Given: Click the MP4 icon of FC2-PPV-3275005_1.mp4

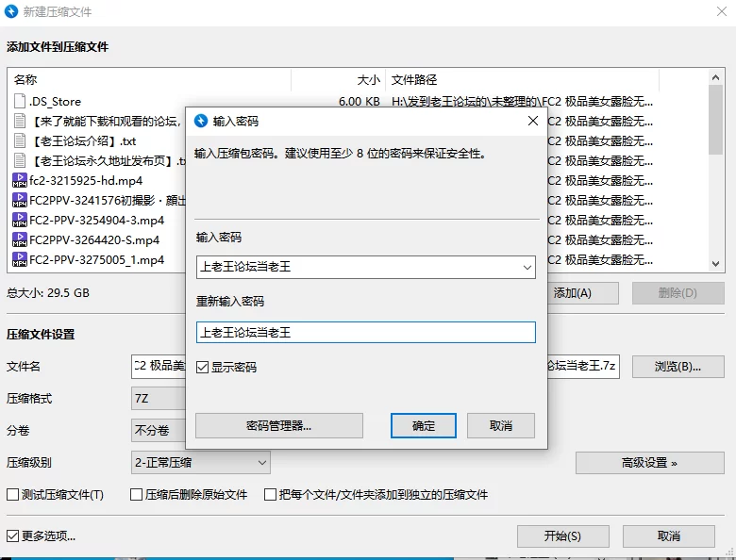Looking at the screenshot, I should [20, 259].
